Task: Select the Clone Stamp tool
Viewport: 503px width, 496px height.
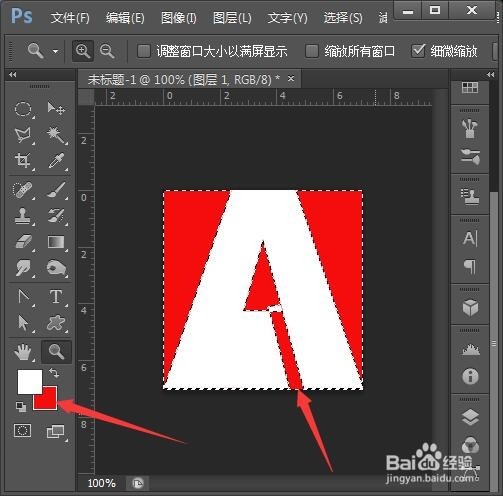Action: (x=23, y=216)
